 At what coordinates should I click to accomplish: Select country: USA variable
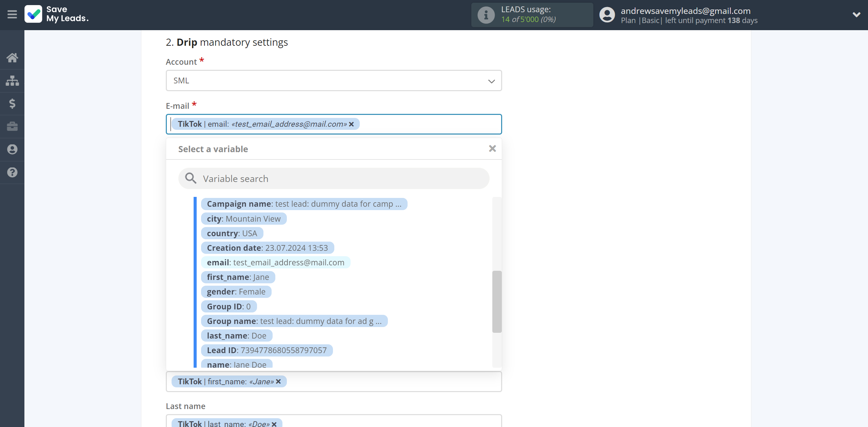point(232,233)
